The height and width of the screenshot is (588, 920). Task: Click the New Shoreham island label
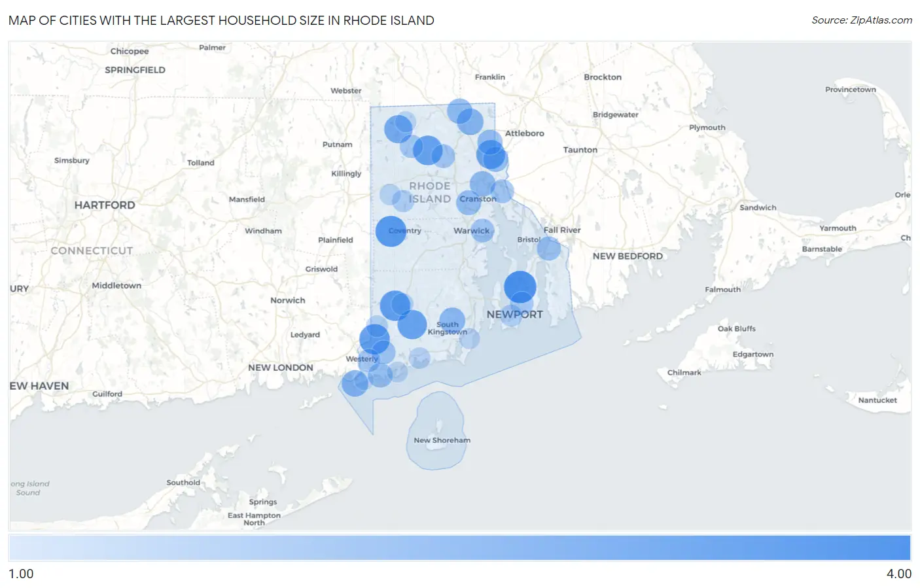point(442,440)
